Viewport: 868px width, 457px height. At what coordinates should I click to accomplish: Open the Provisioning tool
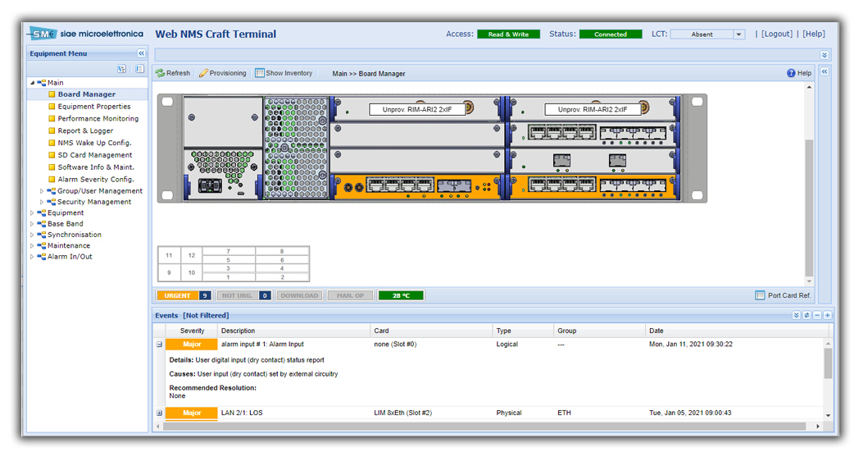coord(223,73)
